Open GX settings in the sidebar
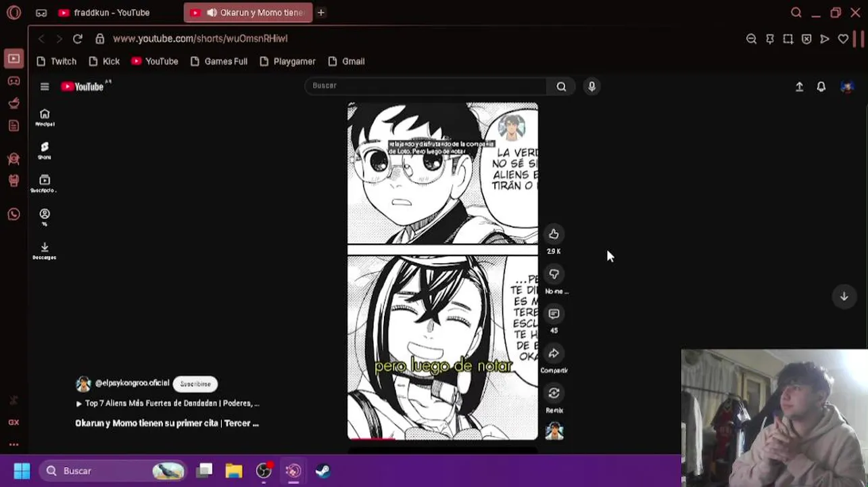The width and height of the screenshot is (868, 487). 14,422
